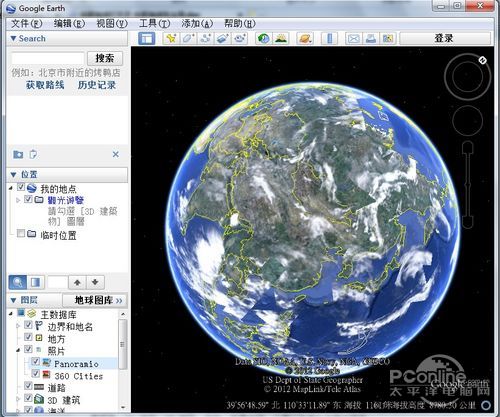Image resolution: width=500 pixels, height=417 pixels.
Task: Toggle the 3D 建筑 layer checkbox
Action: pyautogui.click(x=28, y=398)
